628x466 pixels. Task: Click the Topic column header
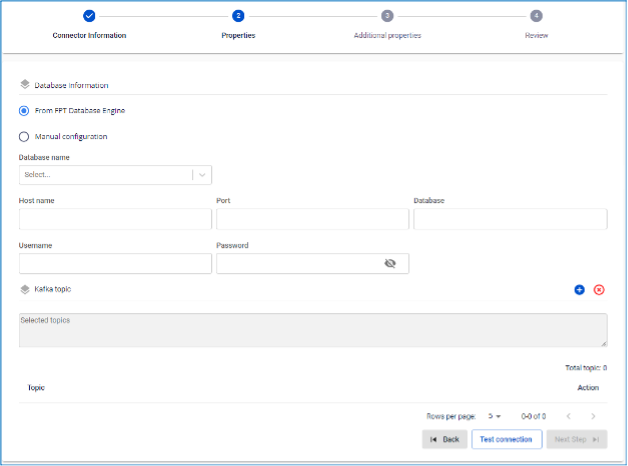[36, 388]
